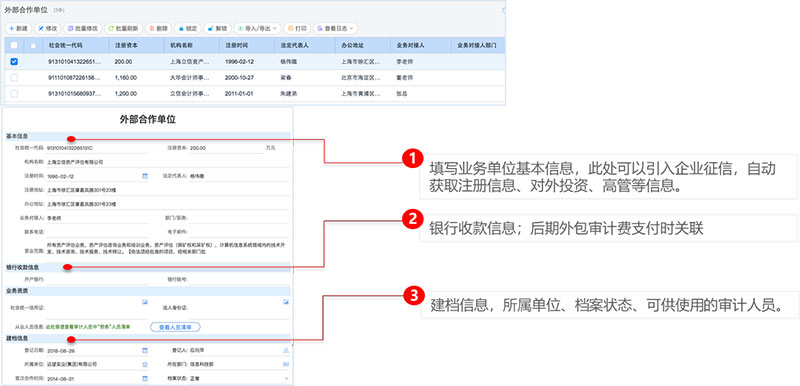Click the 开户银行 input field
The image size is (800, 386).
(97, 279)
